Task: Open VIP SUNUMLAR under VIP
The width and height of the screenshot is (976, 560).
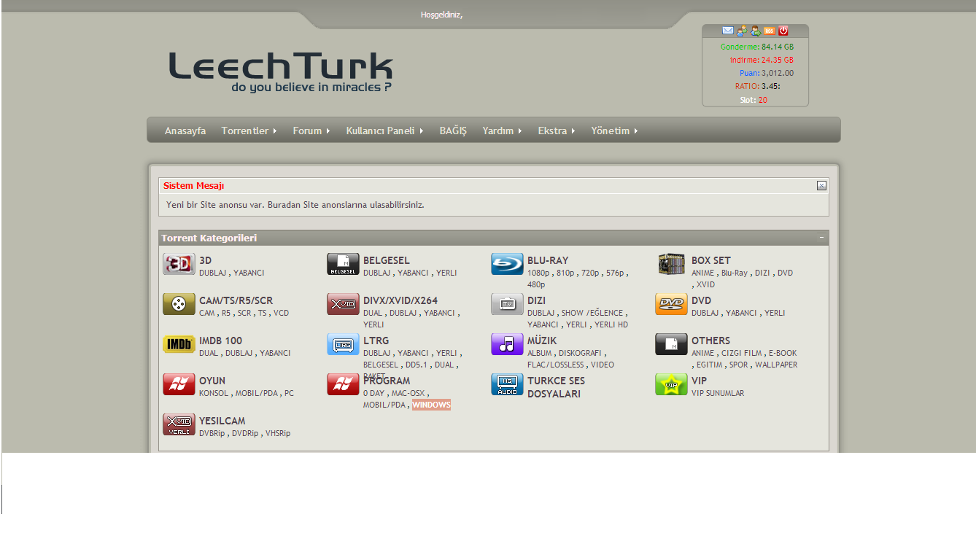Action: point(718,393)
